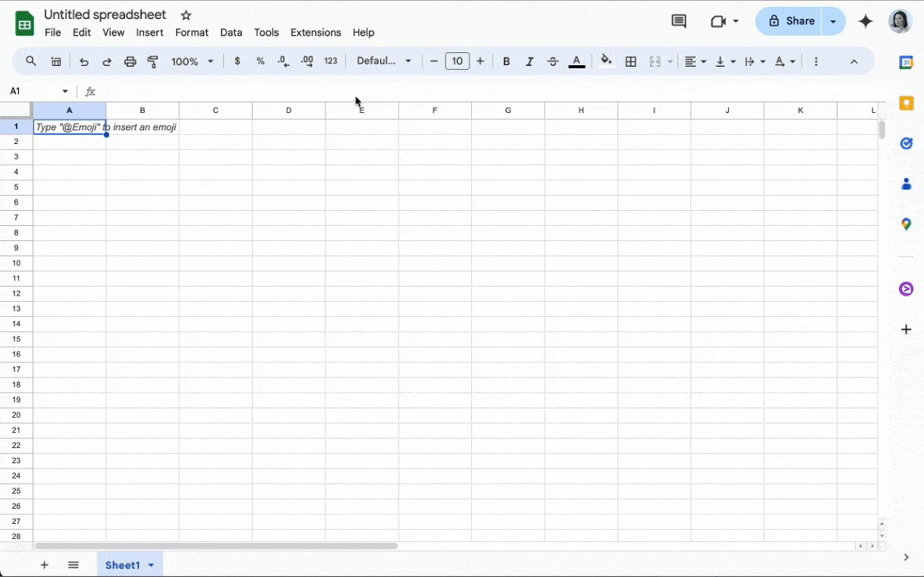Expand the zoom 100% dropdown
The height and width of the screenshot is (577, 924).
[x=192, y=61]
